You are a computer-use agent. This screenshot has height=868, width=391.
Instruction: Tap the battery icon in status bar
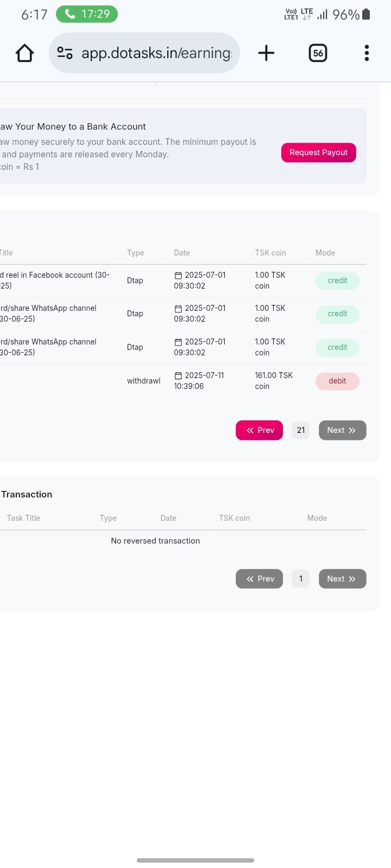tap(367, 14)
